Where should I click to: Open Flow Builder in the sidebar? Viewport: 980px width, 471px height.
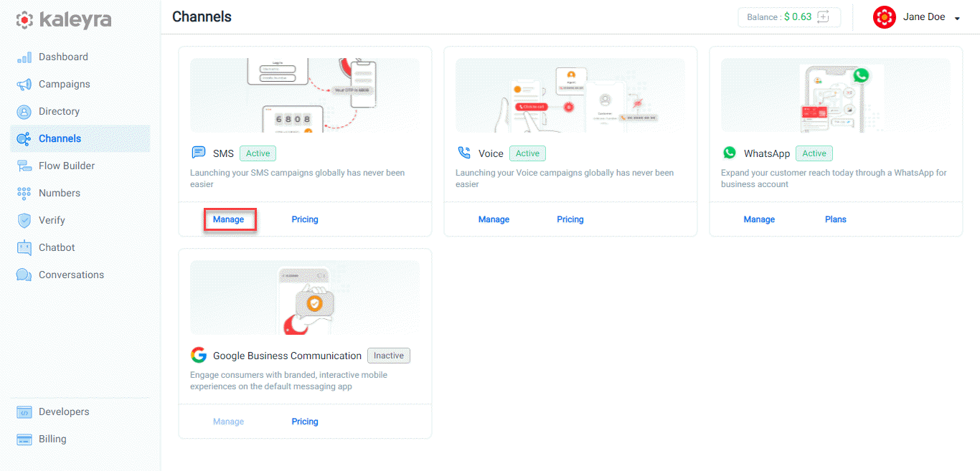67,166
